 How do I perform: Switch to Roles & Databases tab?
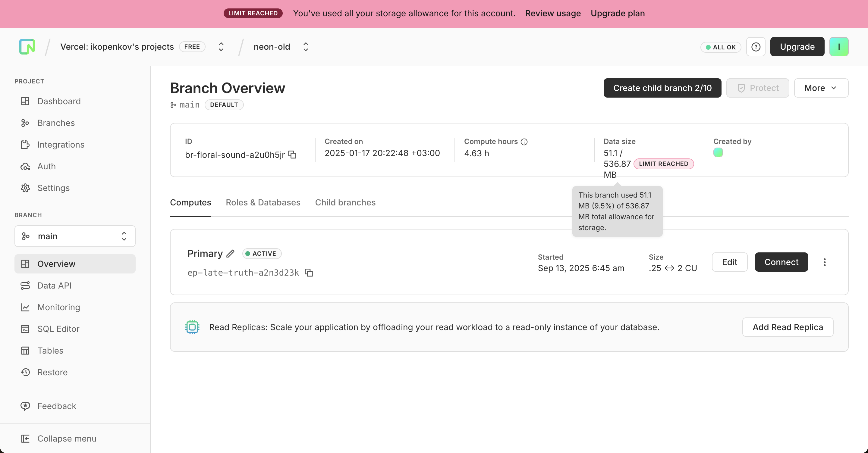[263, 202]
